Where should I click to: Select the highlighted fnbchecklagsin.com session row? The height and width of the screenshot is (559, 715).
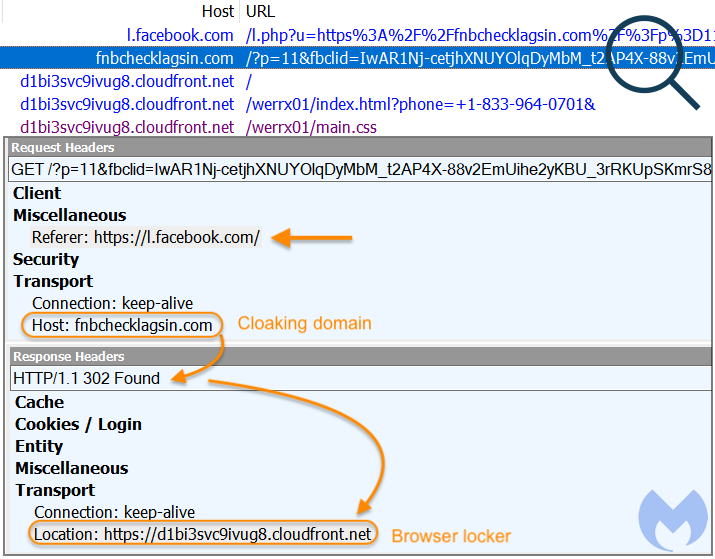tap(164, 59)
